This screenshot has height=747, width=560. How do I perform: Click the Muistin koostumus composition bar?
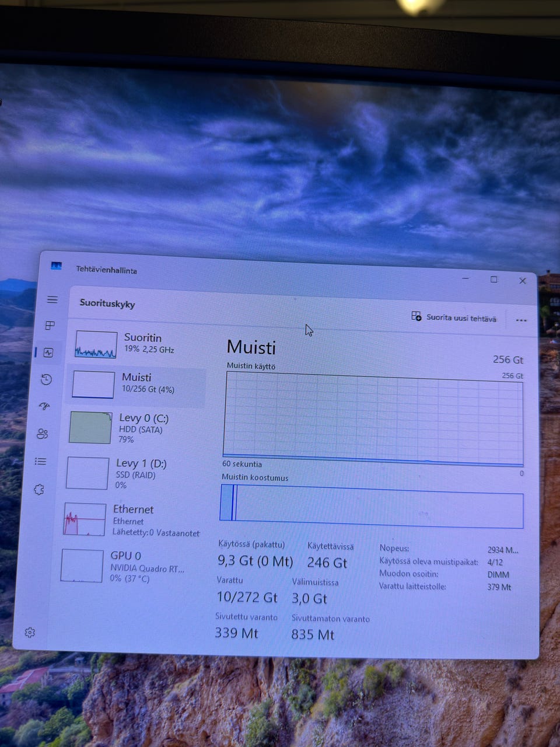coord(372,505)
